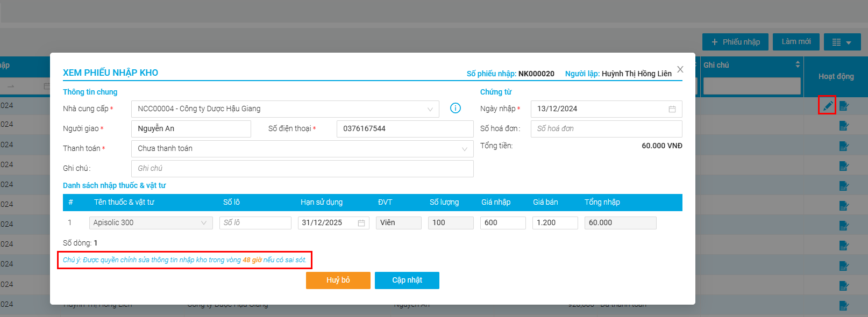Screen dimensions: 868x317
Task: Open calendar icon in Hạn sử dụng field
Action: (361, 223)
